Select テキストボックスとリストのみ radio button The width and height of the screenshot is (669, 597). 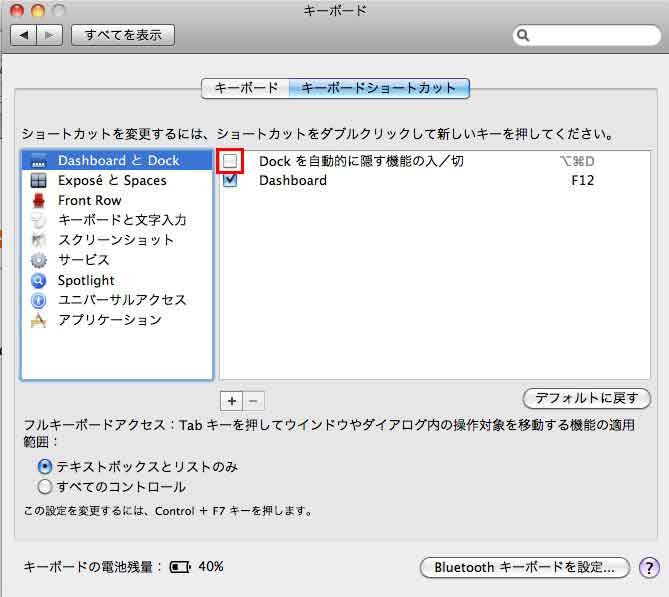pyautogui.click(x=44, y=467)
